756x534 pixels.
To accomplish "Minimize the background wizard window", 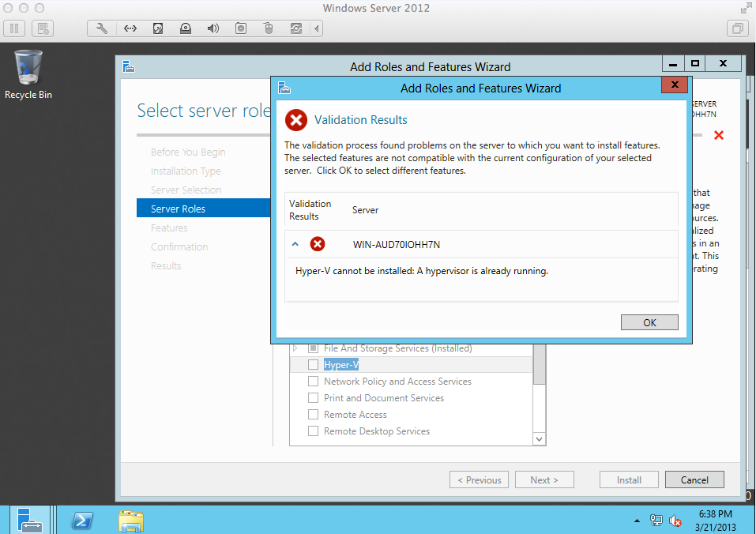I will pyautogui.click(x=673, y=64).
